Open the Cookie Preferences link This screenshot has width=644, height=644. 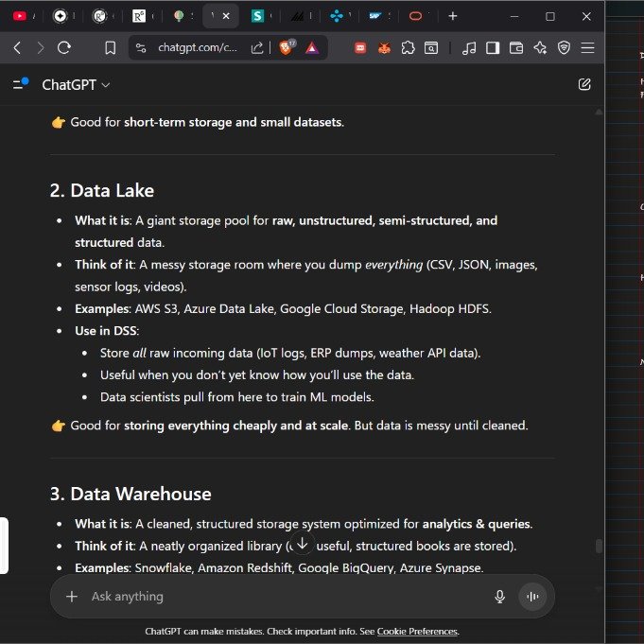[417, 632]
